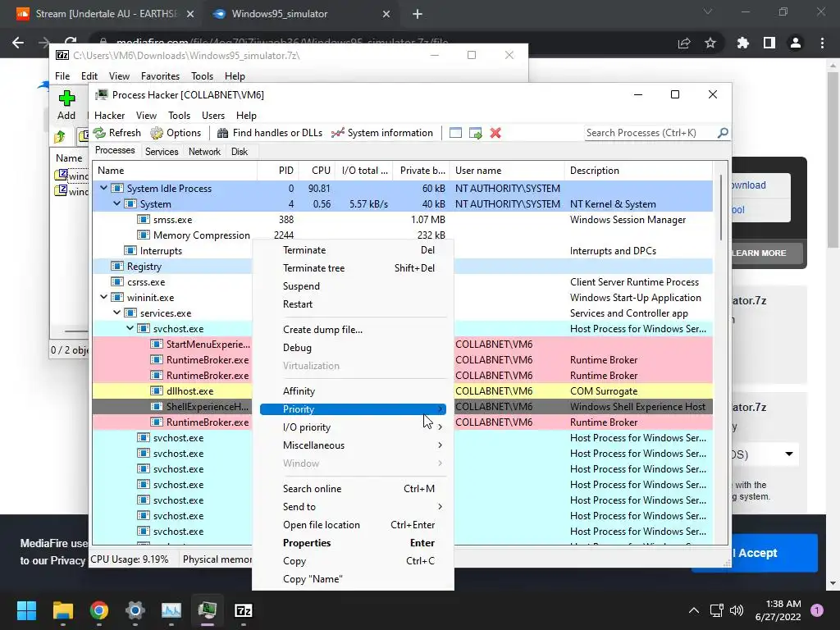Switch to the Network tab
The image size is (840, 630).
click(204, 152)
